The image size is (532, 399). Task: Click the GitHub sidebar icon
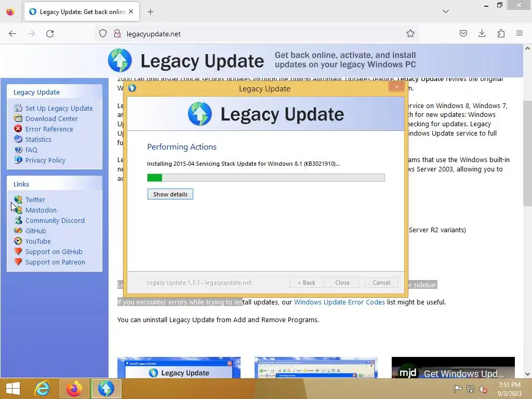coord(18,230)
